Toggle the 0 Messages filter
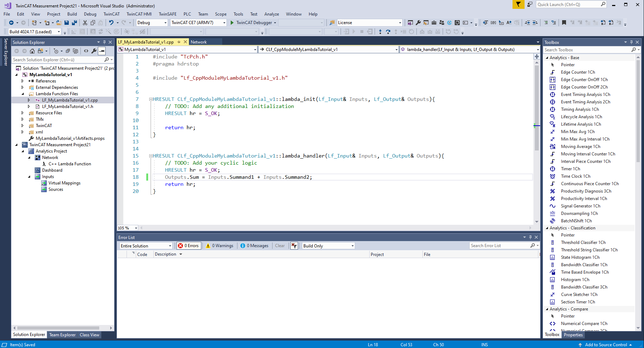 click(254, 246)
